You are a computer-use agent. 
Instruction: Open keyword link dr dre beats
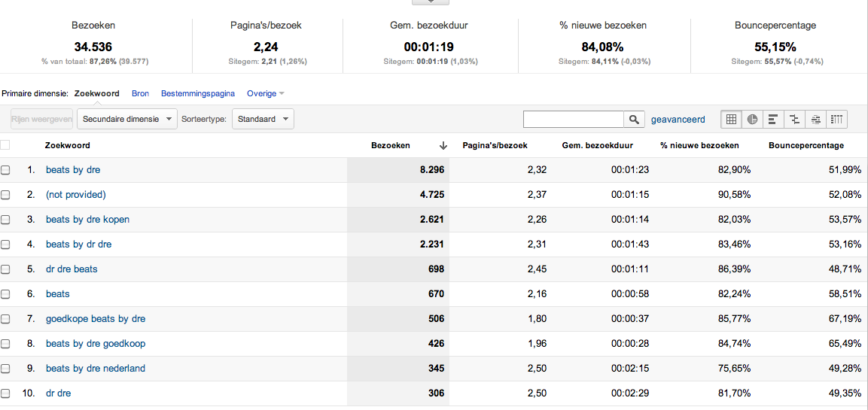[x=72, y=269]
